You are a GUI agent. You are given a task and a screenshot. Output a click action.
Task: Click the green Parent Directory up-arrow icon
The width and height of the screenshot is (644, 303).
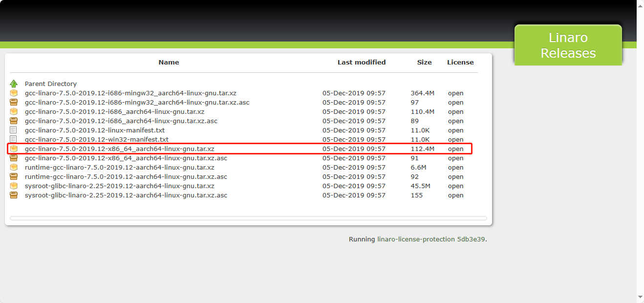14,84
